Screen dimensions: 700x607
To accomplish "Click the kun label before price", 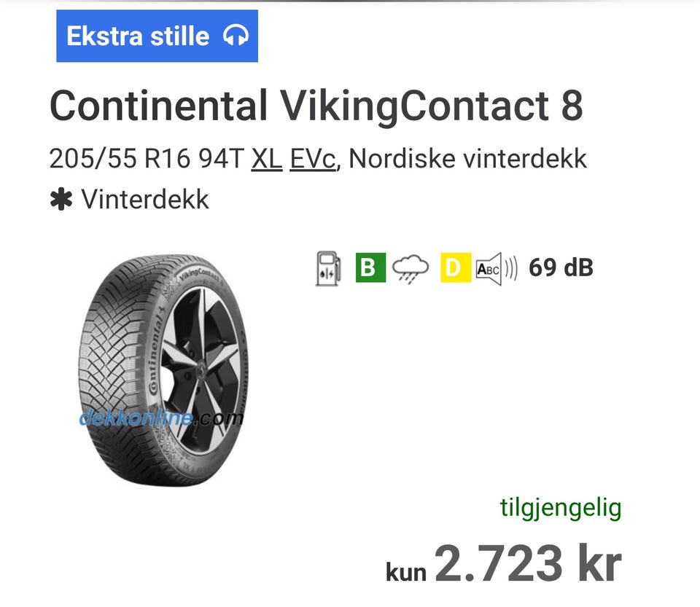I will click(x=406, y=572).
